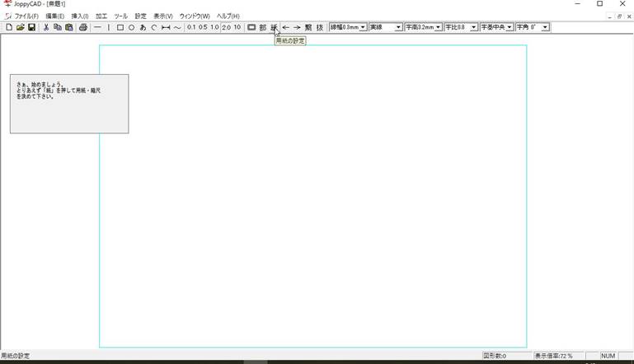
Task: Open a file with folder icon
Action: coord(21,27)
